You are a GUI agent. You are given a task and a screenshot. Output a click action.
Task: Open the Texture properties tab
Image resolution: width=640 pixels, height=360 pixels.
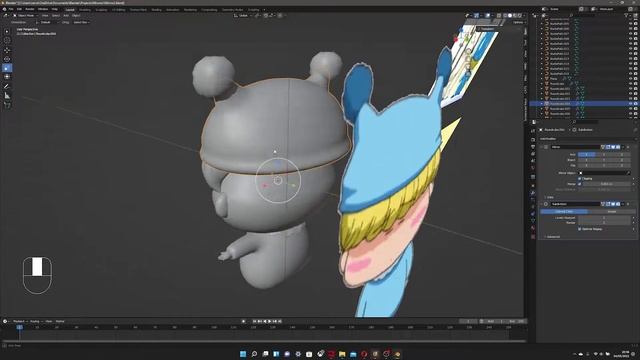pyautogui.click(x=533, y=236)
